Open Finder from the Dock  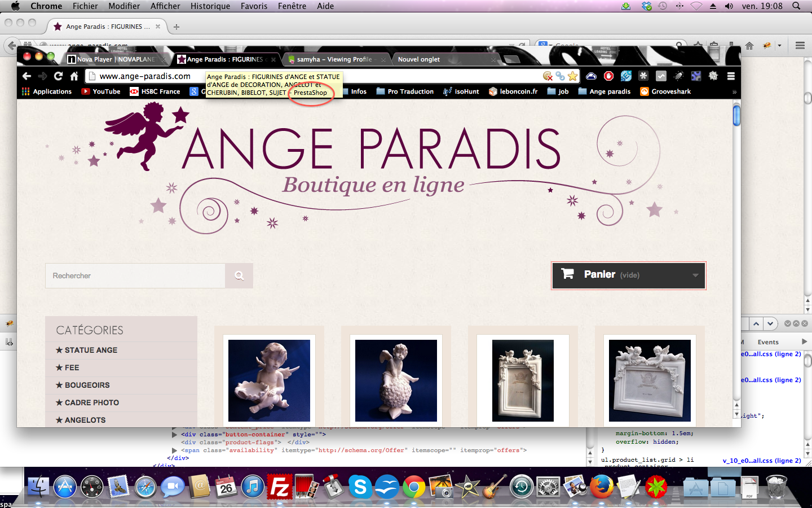click(38, 487)
